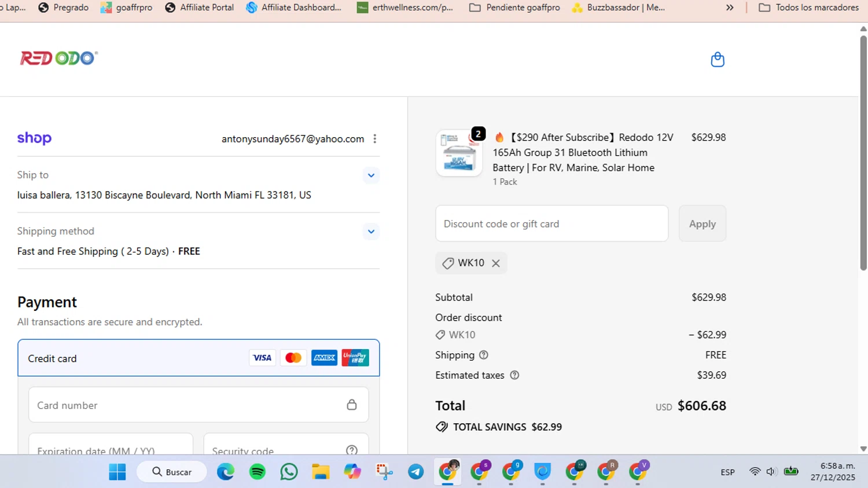
Task: Open Copilot from taskbar
Action: [352, 472]
